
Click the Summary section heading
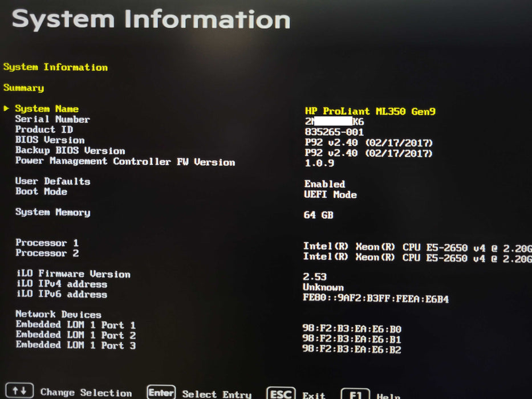[x=23, y=88]
